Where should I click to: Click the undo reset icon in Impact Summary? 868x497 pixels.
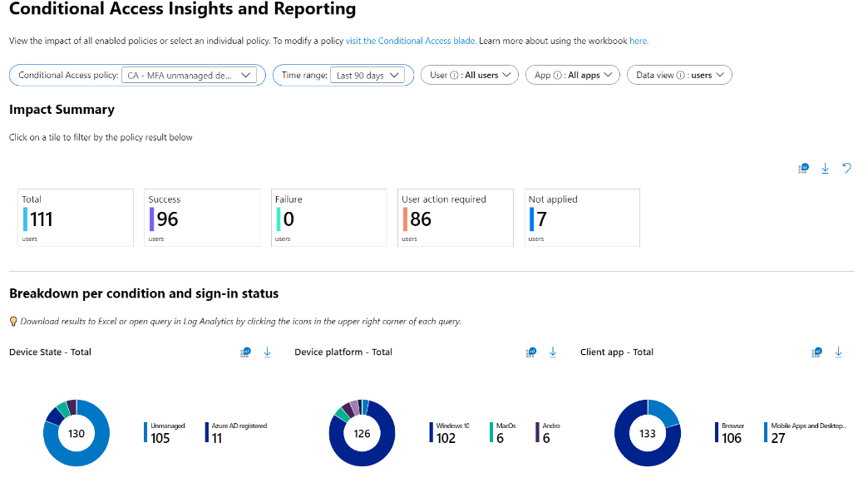point(846,168)
